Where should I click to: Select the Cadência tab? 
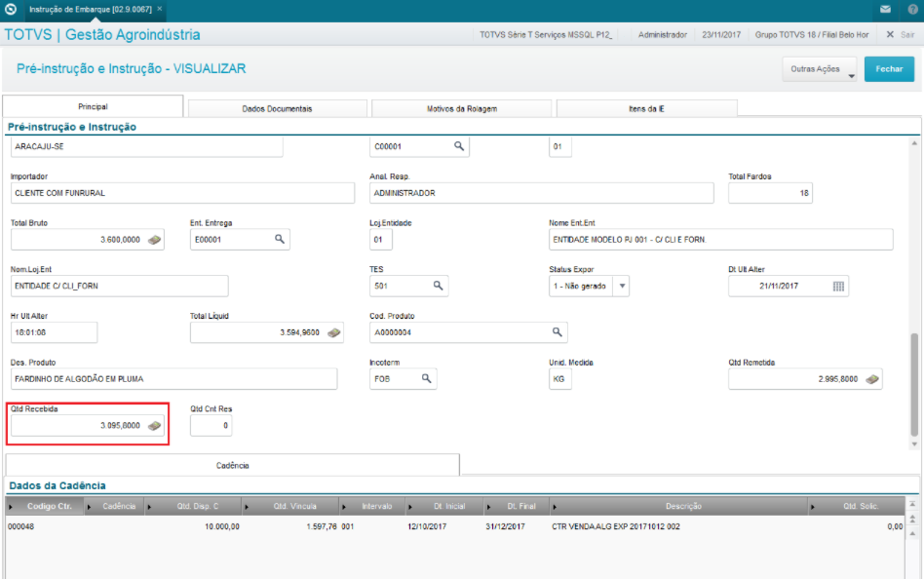232,465
